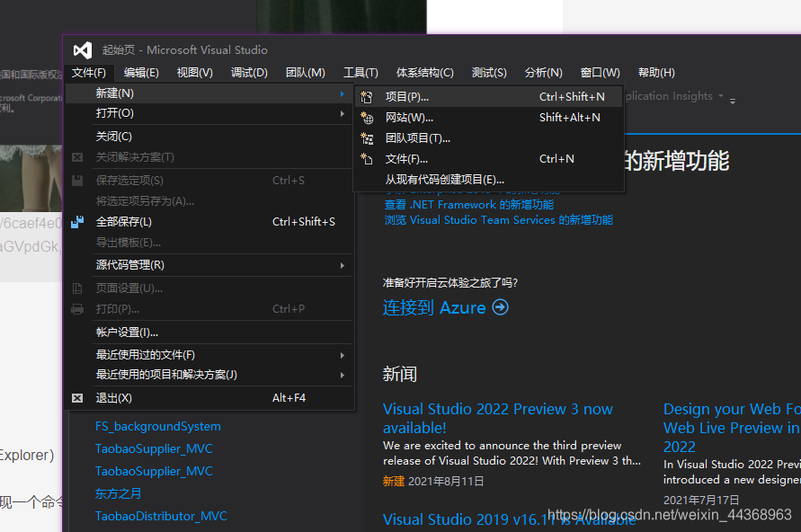The height and width of the screenshot is (532, 801).
Task: Click the 连接到 Azure link
Action: (x=434, y=307)
